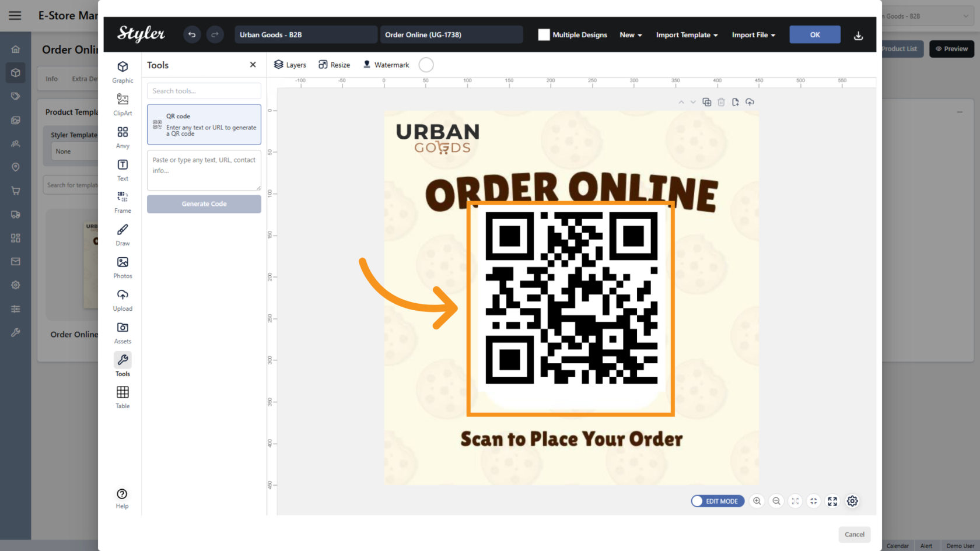
Task: Open the Watermark option
Action: click(386, 65)
